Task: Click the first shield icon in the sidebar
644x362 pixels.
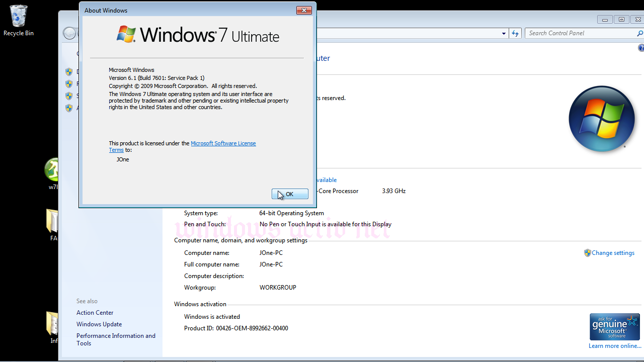Action: click(x=69, y=72)
